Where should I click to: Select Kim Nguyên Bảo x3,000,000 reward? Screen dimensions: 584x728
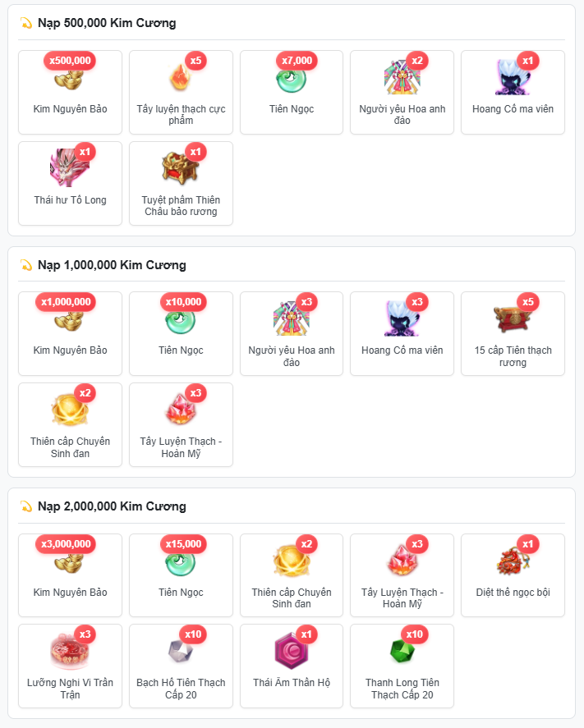[x=70, y=575]
